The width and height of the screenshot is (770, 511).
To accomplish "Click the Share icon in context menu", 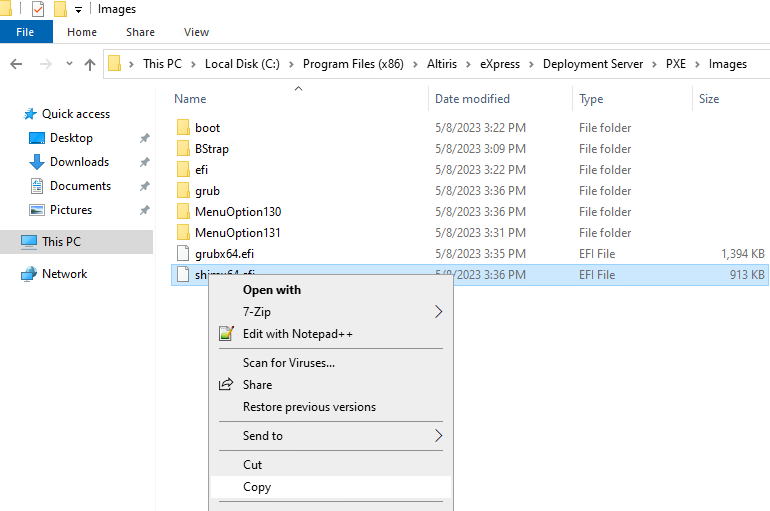I will (226, 385).
